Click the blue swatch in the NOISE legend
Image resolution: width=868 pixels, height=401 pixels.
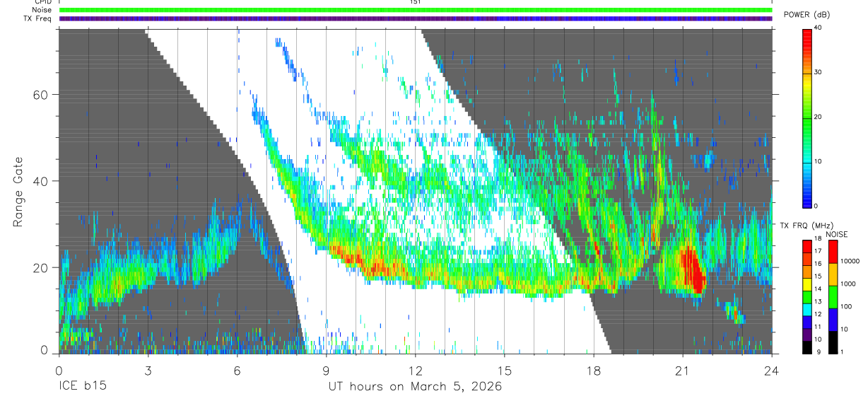point(833,318)
